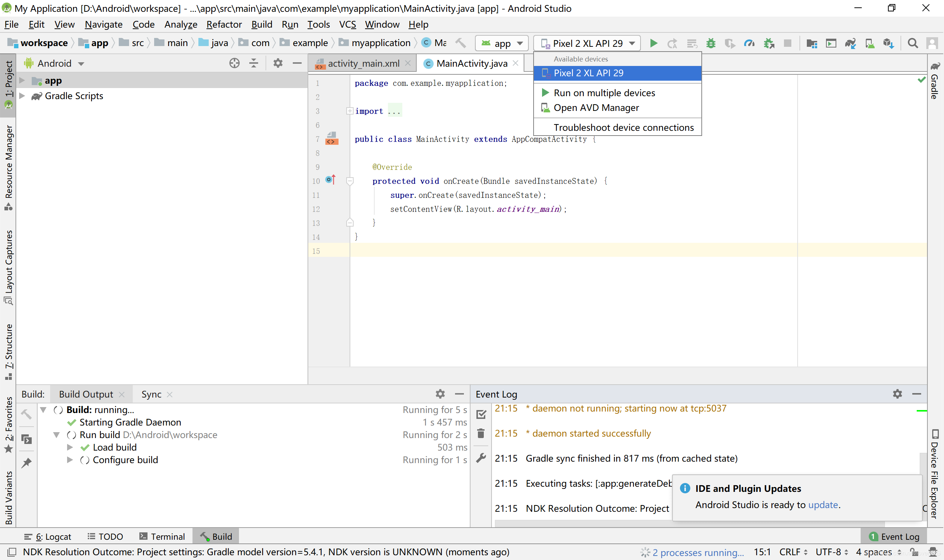Open the VCS menu
Screen dimensions: 944x560
[347, 25]
